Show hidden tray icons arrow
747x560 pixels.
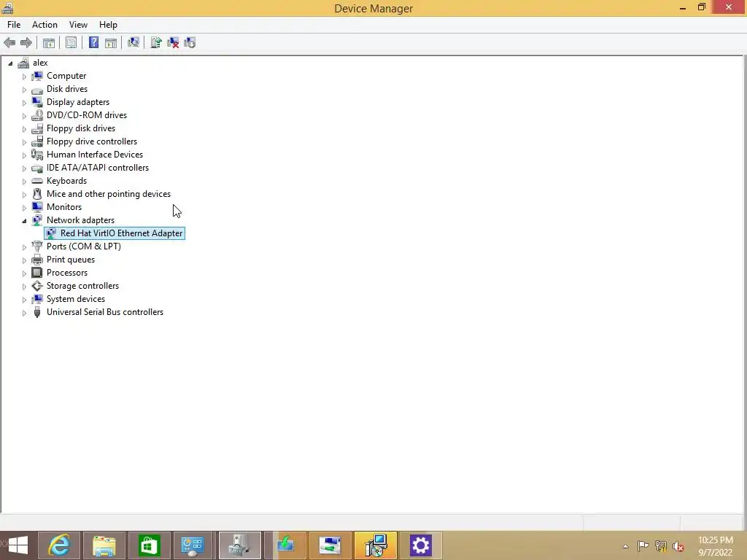click(x=625, y=546)
